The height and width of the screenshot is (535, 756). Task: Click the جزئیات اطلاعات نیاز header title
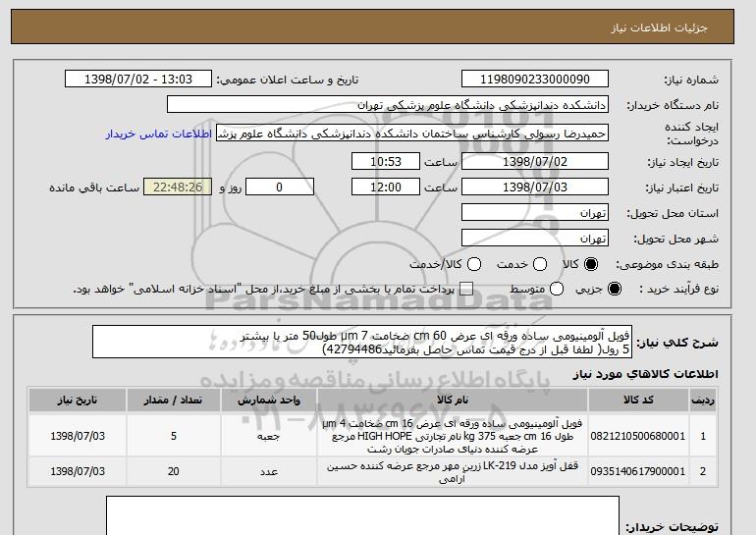659,27
